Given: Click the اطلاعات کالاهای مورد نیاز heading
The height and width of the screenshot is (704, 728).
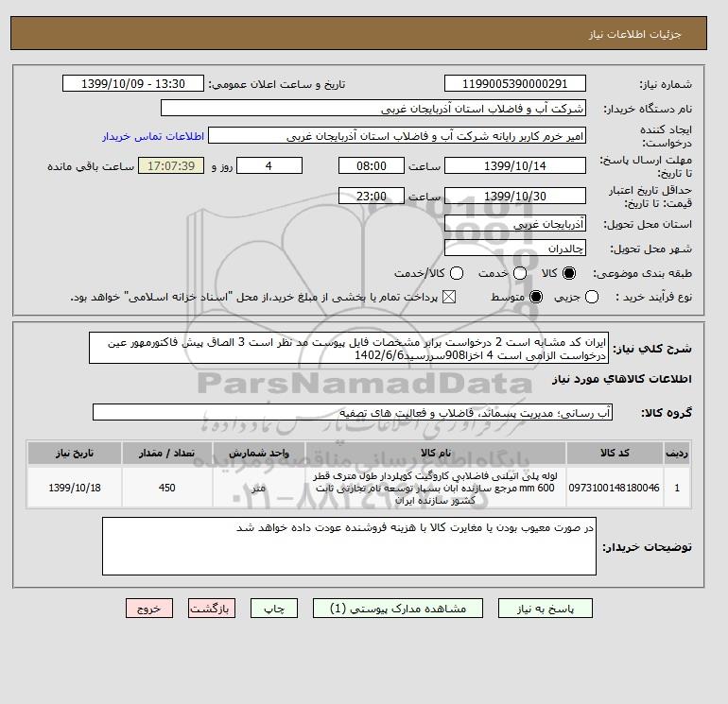Looking at the screenshot, I should coord(622,379).
